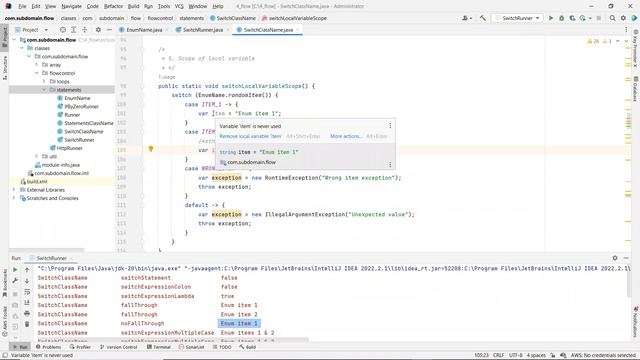This screenshot has width=640, height=360.
Task: Open IDE settings gear in the top toolbar
Action: coord(623,18)
